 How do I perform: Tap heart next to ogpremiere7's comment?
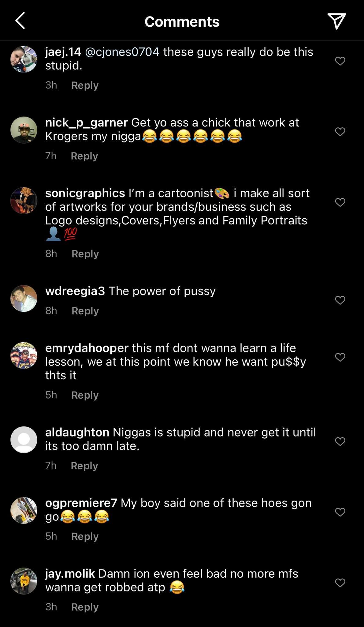pyautogui.click(x=340, y=512)
